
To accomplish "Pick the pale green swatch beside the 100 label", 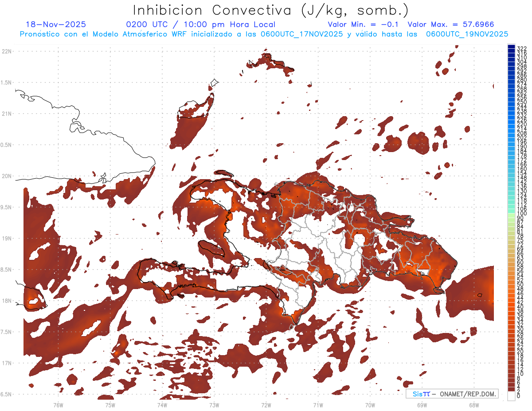I will click(512, 216).
